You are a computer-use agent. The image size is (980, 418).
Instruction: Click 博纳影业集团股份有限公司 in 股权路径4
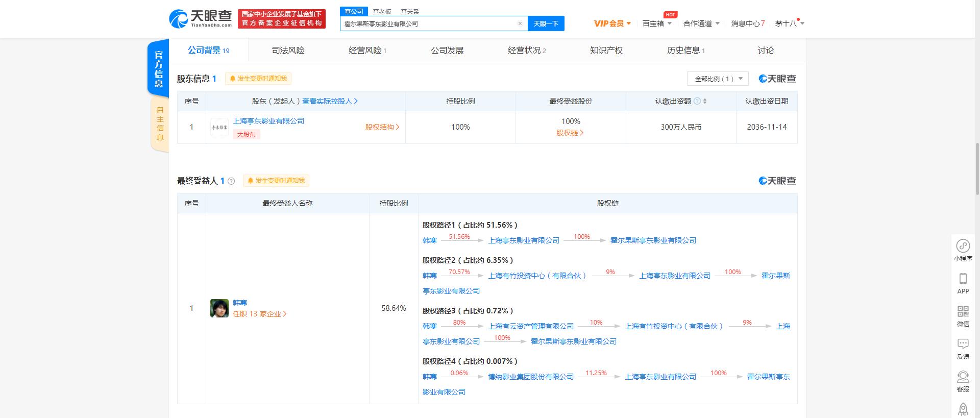(531, 377)
